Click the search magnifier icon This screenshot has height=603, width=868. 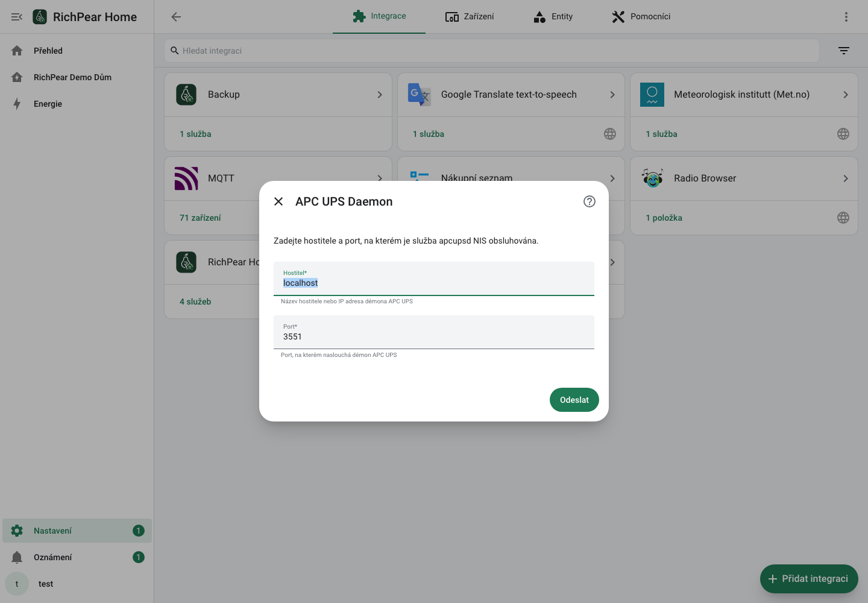click(x=175, y=51)
